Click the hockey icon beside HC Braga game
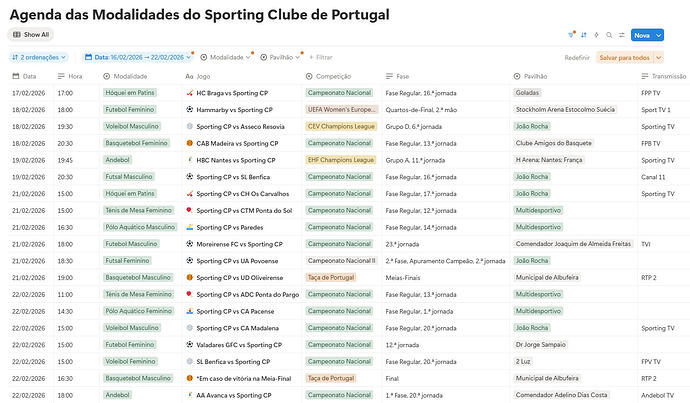 click(x=190, y=93)
